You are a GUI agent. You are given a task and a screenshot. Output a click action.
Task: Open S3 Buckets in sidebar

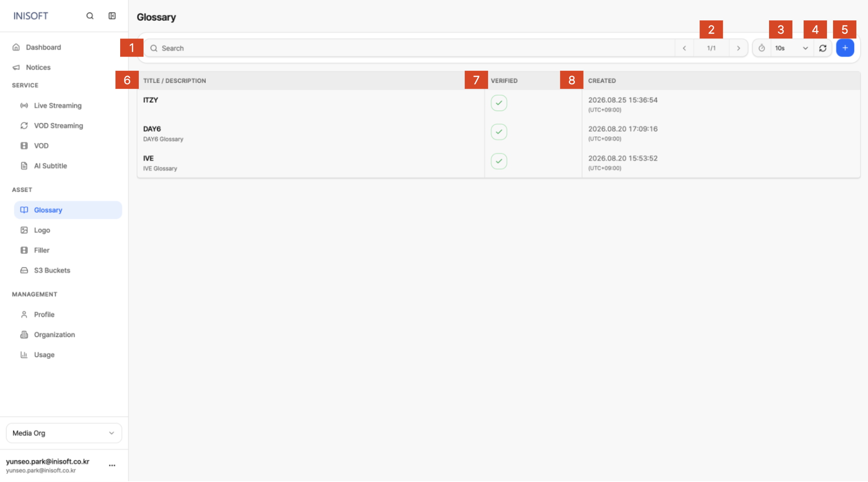52,270
